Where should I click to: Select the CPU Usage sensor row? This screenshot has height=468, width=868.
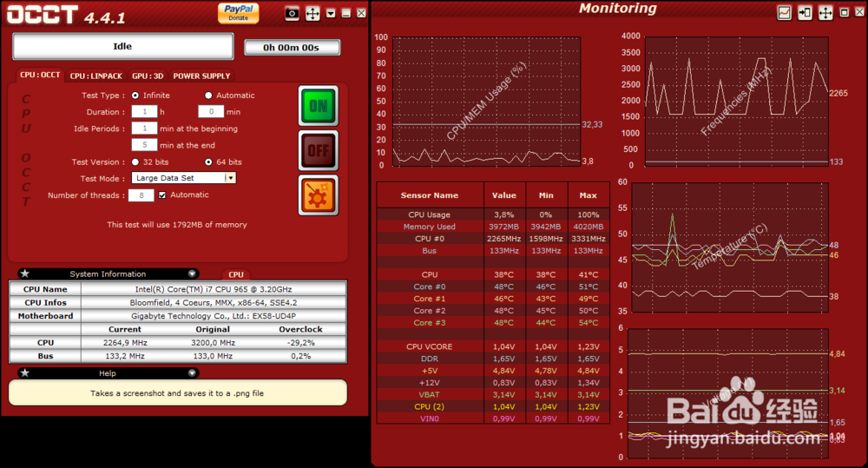click(x=493, y=214)
